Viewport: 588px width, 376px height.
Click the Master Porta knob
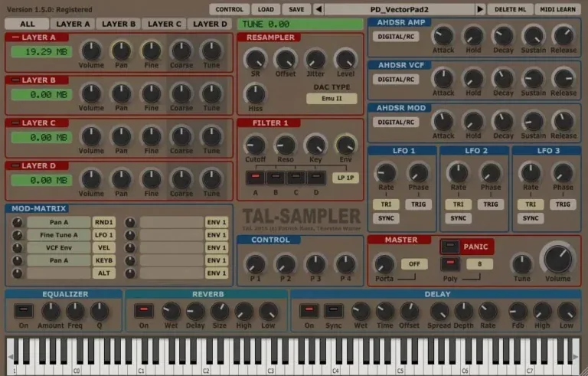pos(384,264)
